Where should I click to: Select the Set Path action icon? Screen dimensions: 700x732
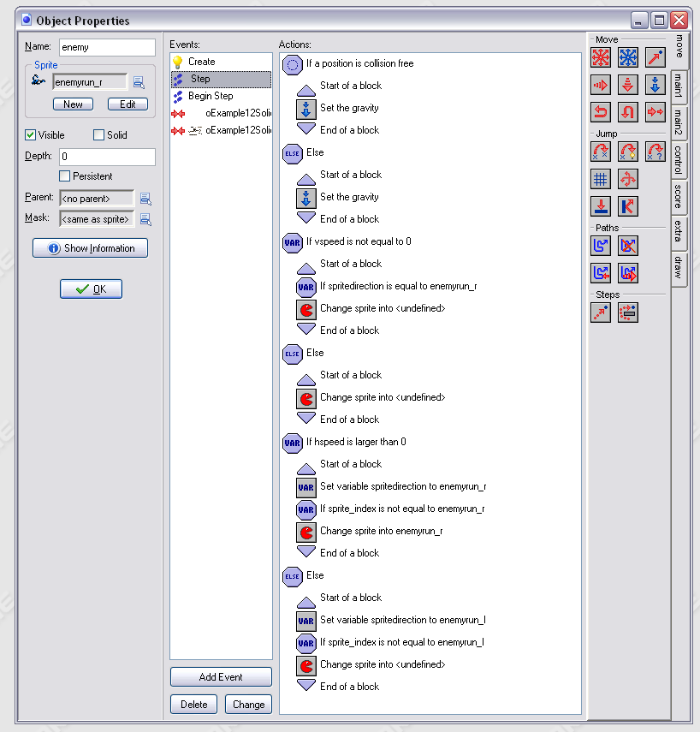click(601, 246)
